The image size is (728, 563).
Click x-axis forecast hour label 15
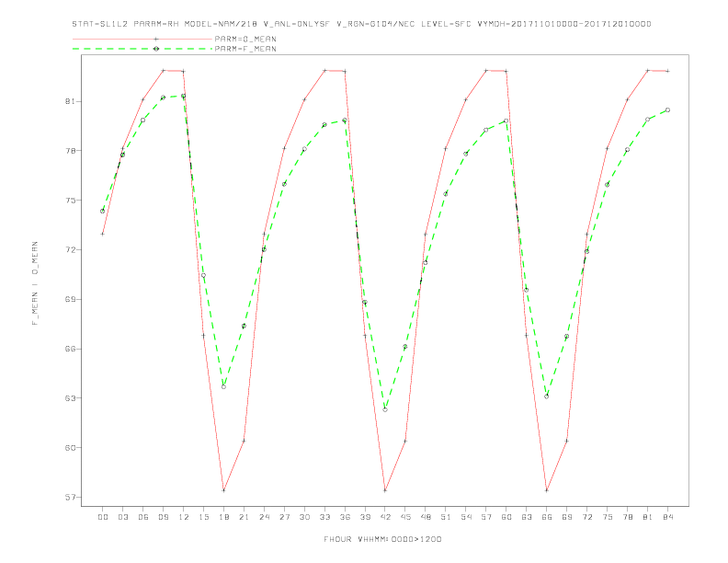click(x=203, y=517)
